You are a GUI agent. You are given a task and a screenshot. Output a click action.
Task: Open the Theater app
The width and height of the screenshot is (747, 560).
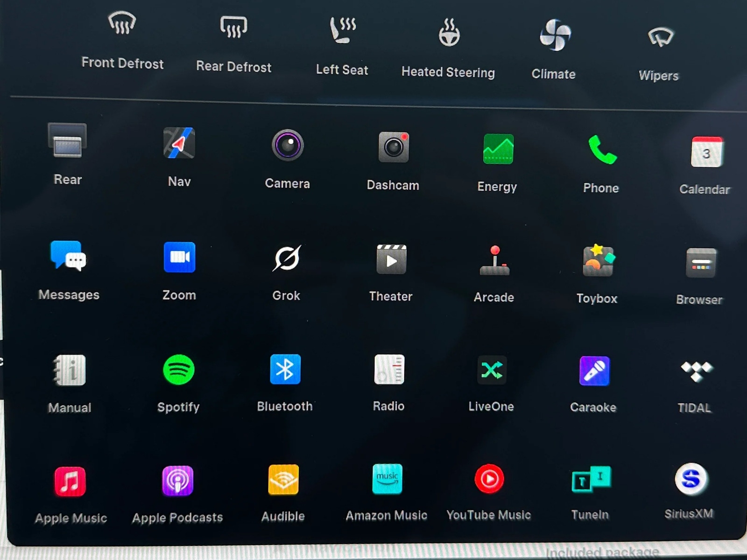point(391,259)
